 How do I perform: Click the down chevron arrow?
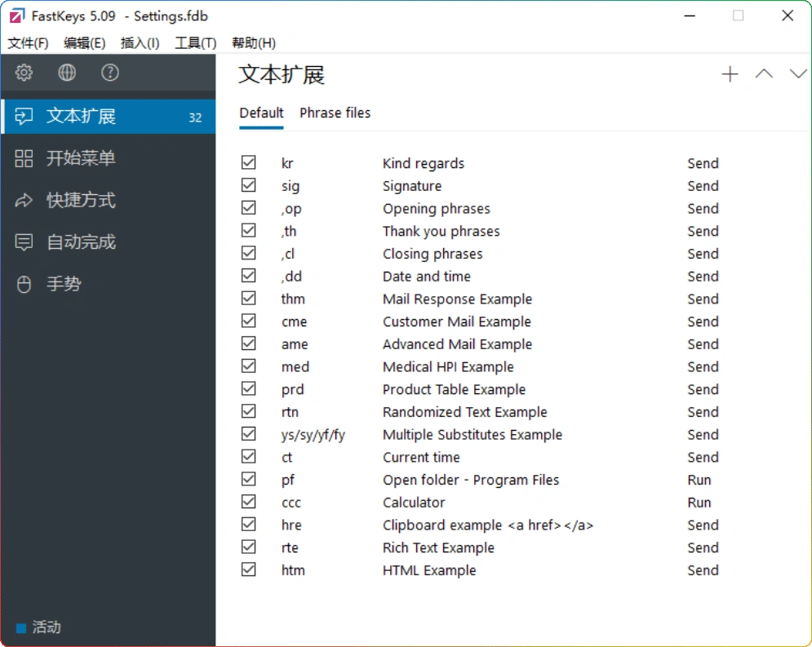tap(798, 73)
